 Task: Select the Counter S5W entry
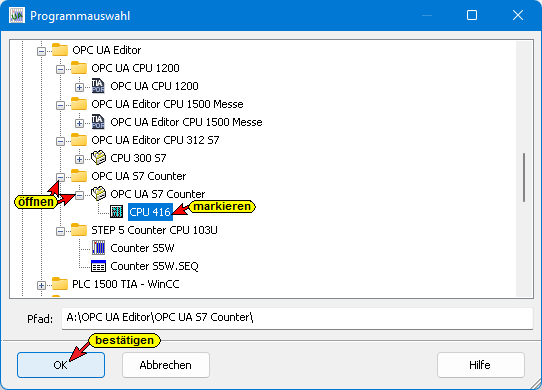point(142,248)
